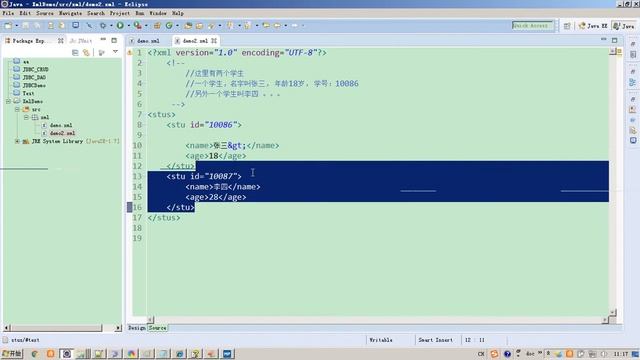Click the Outline icon in right trim
640x360 pixels.
click(633, 83)
